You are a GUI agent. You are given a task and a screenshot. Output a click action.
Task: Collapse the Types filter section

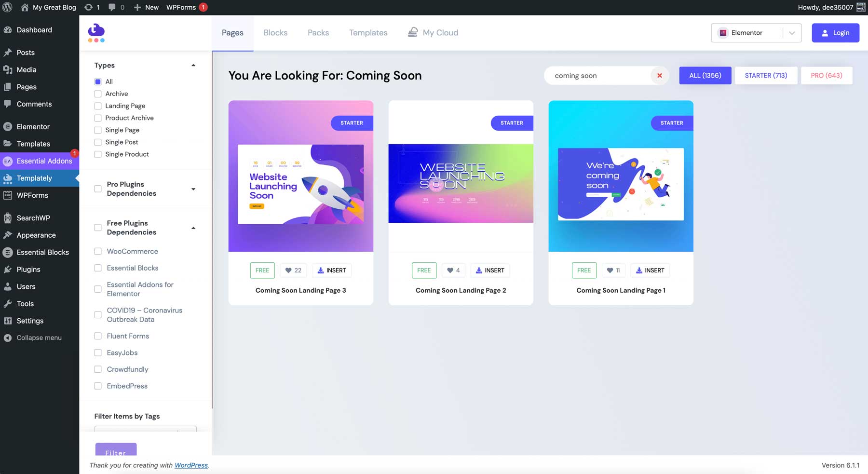(193, 65)
